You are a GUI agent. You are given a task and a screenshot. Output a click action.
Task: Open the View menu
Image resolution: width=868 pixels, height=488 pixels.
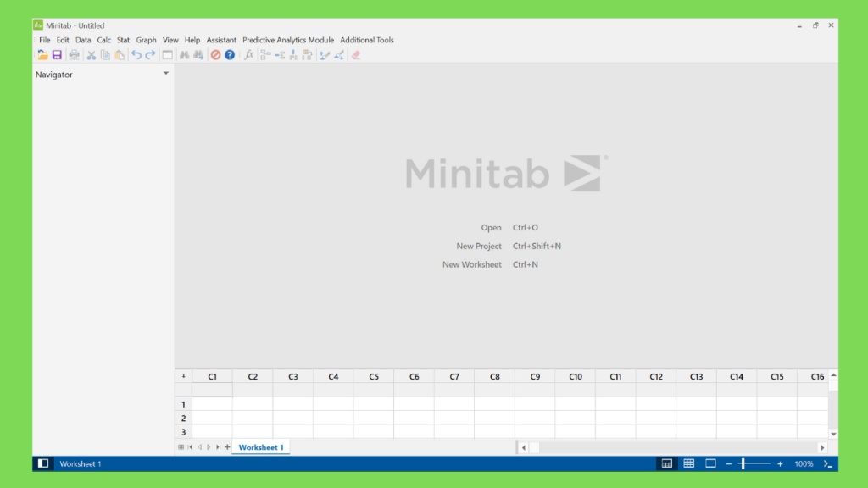(x=170, y=40)
